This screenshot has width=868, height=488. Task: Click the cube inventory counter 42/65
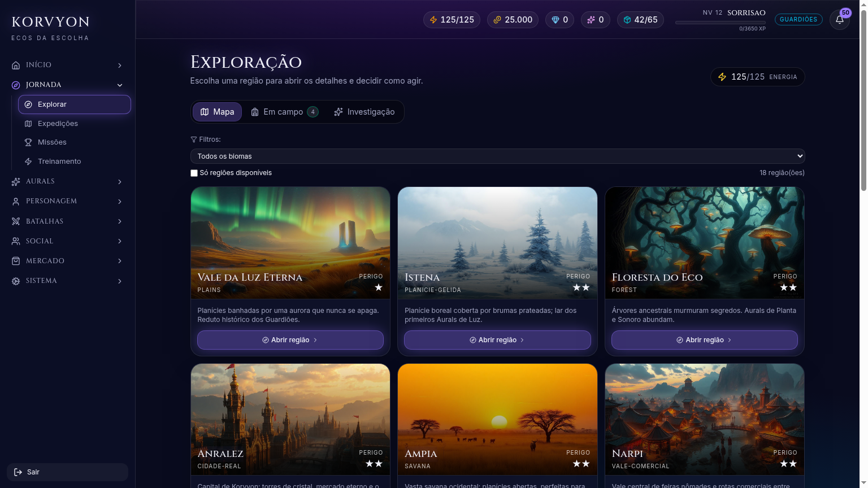(640, 20)
